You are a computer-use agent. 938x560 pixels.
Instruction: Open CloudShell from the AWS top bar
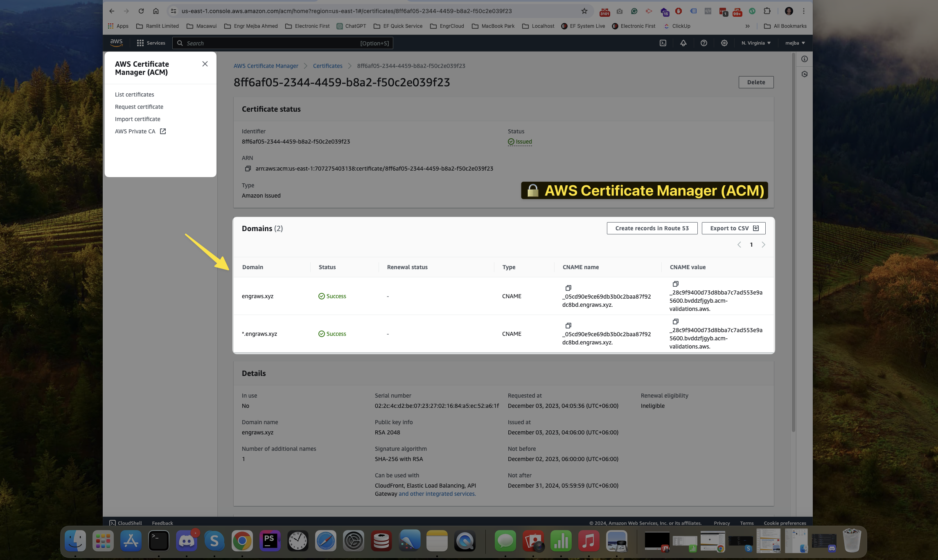coord(663,43)
